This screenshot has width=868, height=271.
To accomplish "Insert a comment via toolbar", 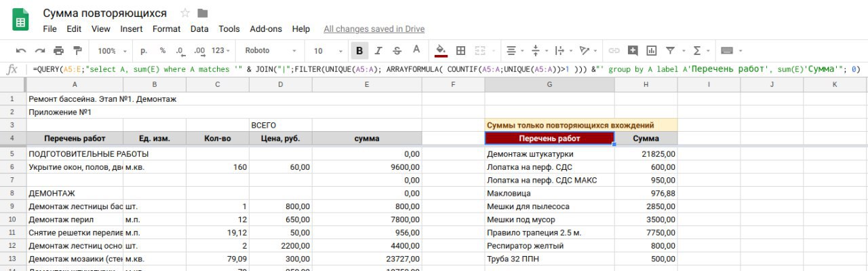I will 633,50.
